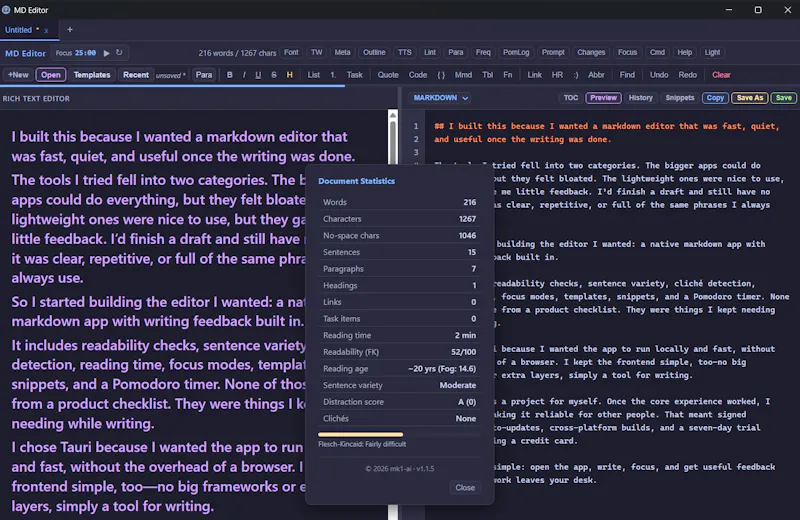This screenshot has width=800, height=520.
Task: Reset the Pomodoro timer with the circular arrow
Action: tap(119, 53)
